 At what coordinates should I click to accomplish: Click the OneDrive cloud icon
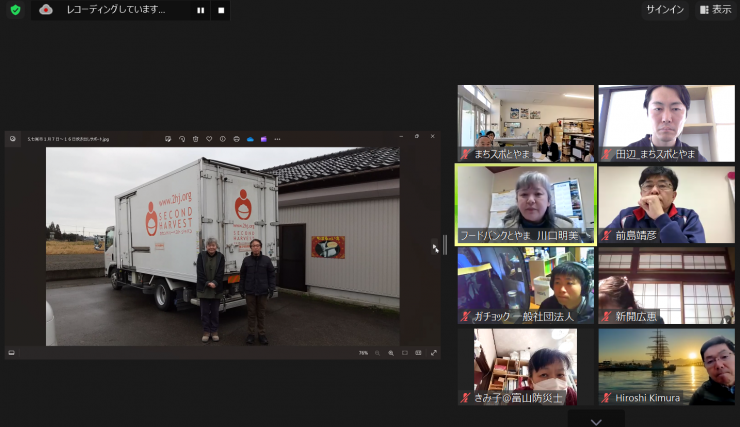250,139
